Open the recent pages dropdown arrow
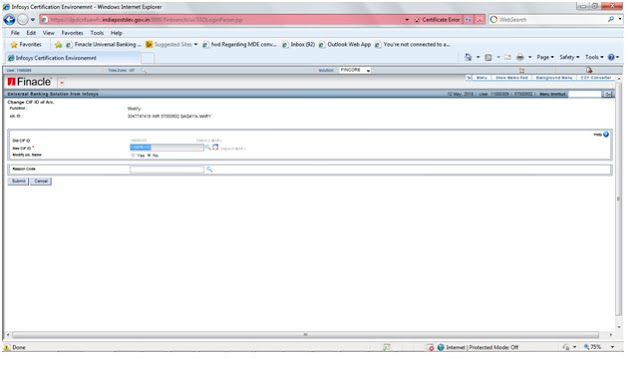 tap(33, 19)
